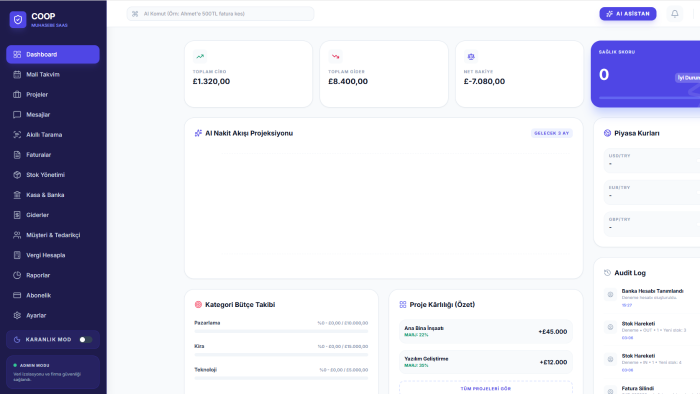Click the Teknoloji budget progress bar
700x394 pixels.
[x=281, y=378]
